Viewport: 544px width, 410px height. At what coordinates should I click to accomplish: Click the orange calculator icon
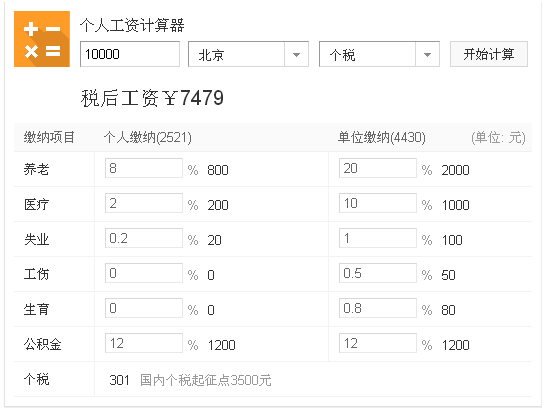(x=42, y=39)
